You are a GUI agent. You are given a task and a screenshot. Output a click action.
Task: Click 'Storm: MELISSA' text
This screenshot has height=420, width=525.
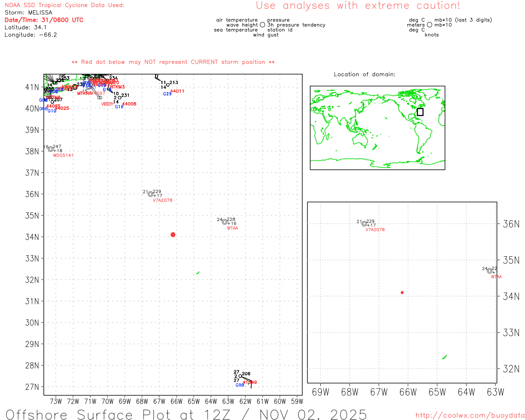[28, 13]
